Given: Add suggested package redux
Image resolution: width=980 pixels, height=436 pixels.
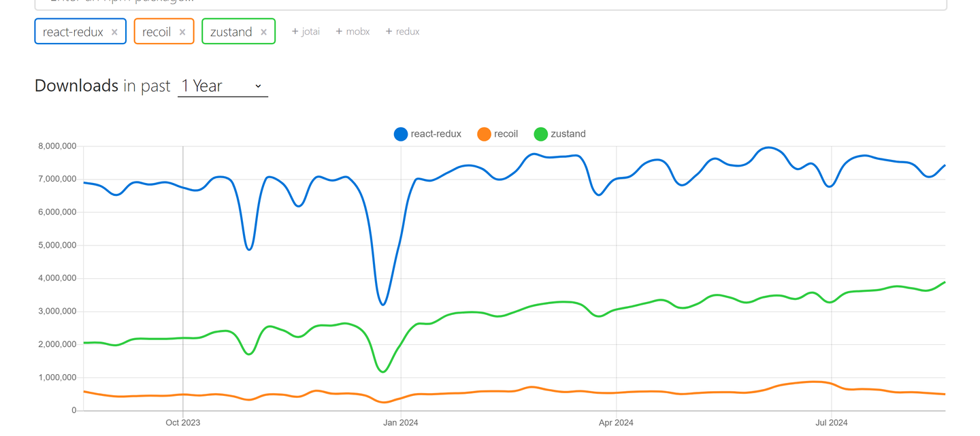Looking at the screenshot, I should pos(402,31).
